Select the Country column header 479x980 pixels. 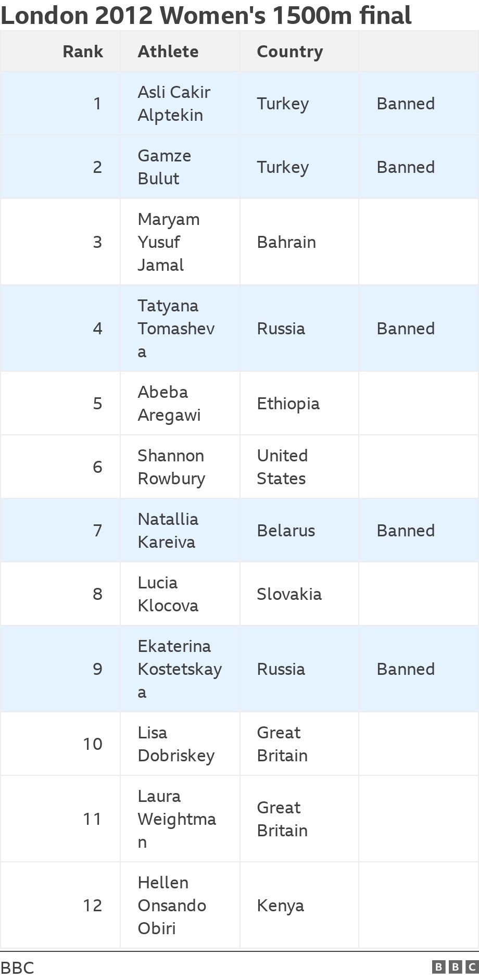pyautogui.click(x=289, y=52)
